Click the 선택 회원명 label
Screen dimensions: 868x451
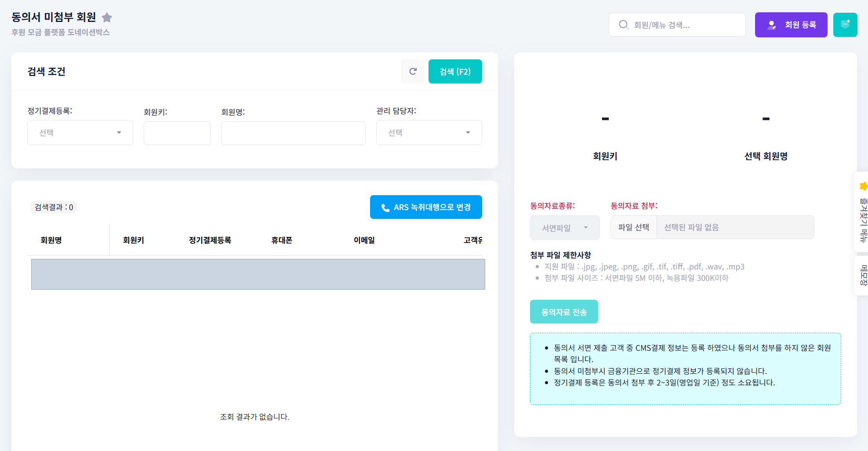[x=766, y=156]
